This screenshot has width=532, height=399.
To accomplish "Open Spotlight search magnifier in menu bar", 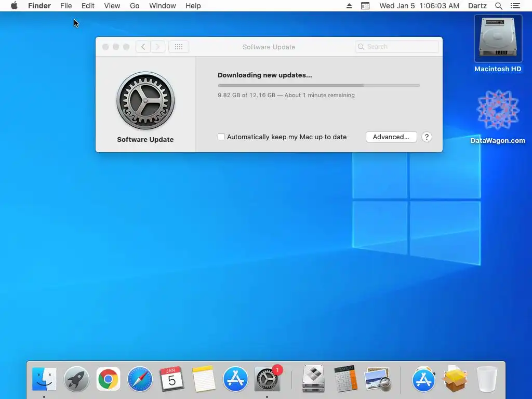I will point(498,6).
